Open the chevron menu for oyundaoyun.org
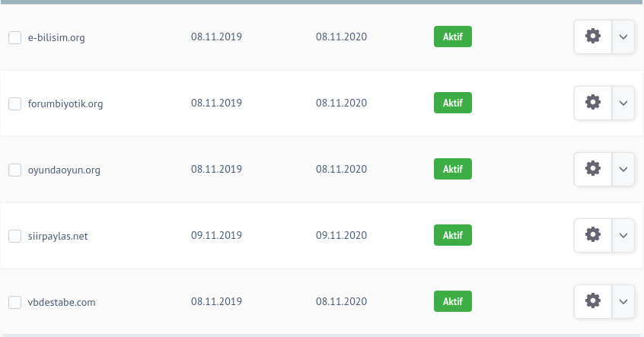This screenshot has width=644, height=337. click(x=623, y=169)
